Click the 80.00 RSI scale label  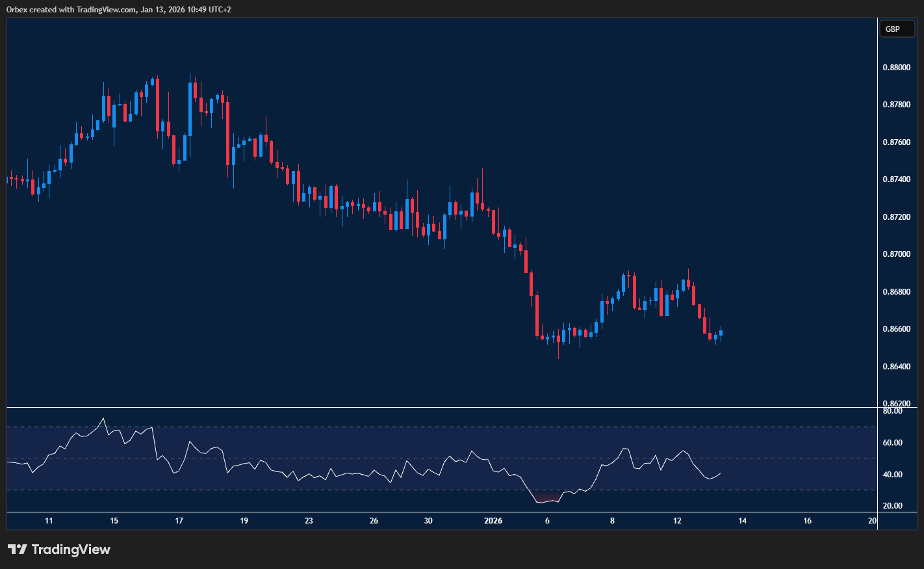coord(892,411)
